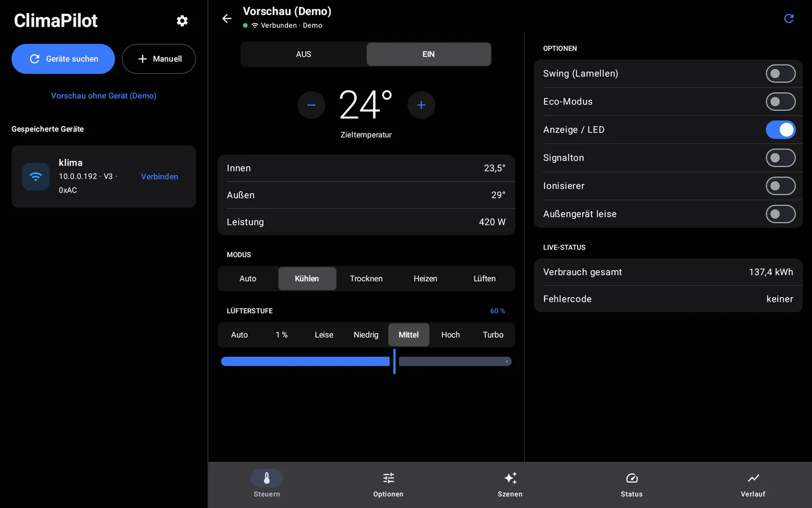Toggle the Signalton switch
Image resolution: width=812 pixels, height=508 pixels.
click(x=781, y=158)
